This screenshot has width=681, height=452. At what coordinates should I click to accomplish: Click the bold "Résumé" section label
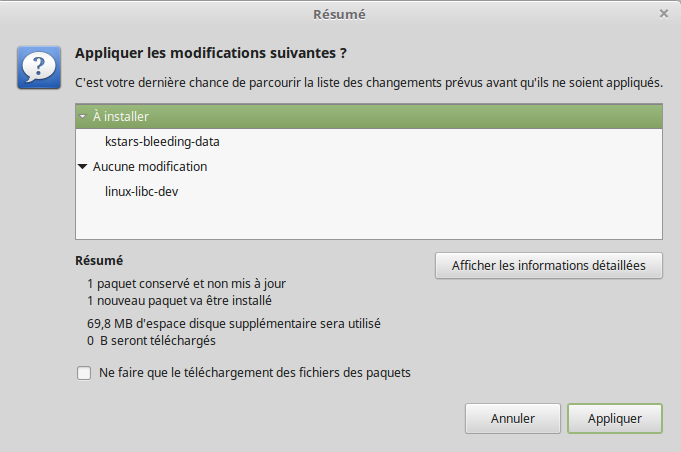point(99,261)
